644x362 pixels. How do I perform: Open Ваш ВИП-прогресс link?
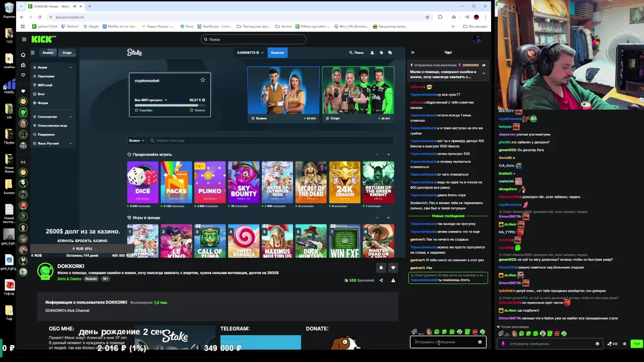click(150, 100)
